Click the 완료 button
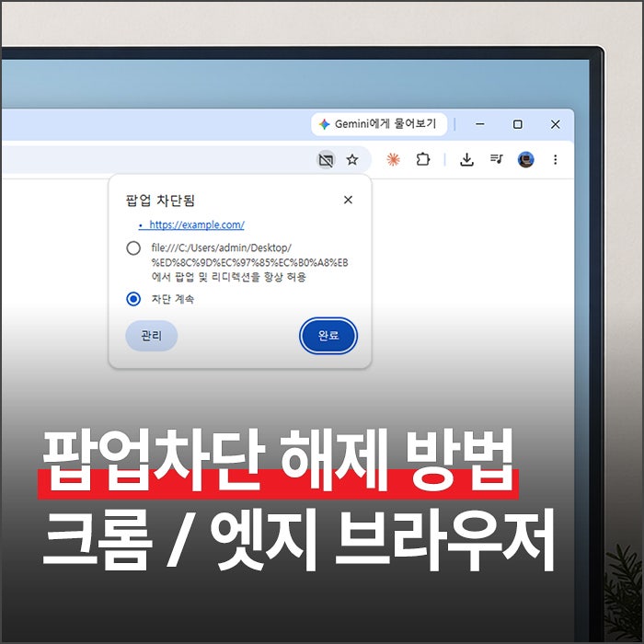 328,336
